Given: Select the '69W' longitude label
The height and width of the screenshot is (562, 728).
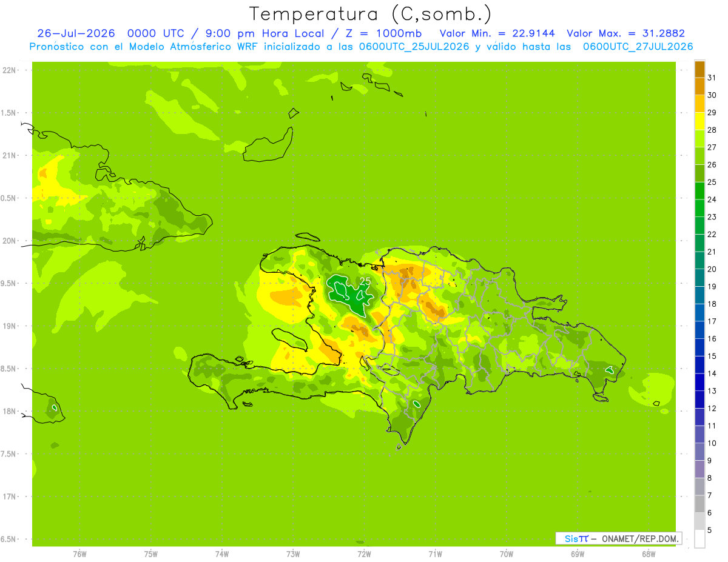Looking at the screenshot, I should 578,554.
